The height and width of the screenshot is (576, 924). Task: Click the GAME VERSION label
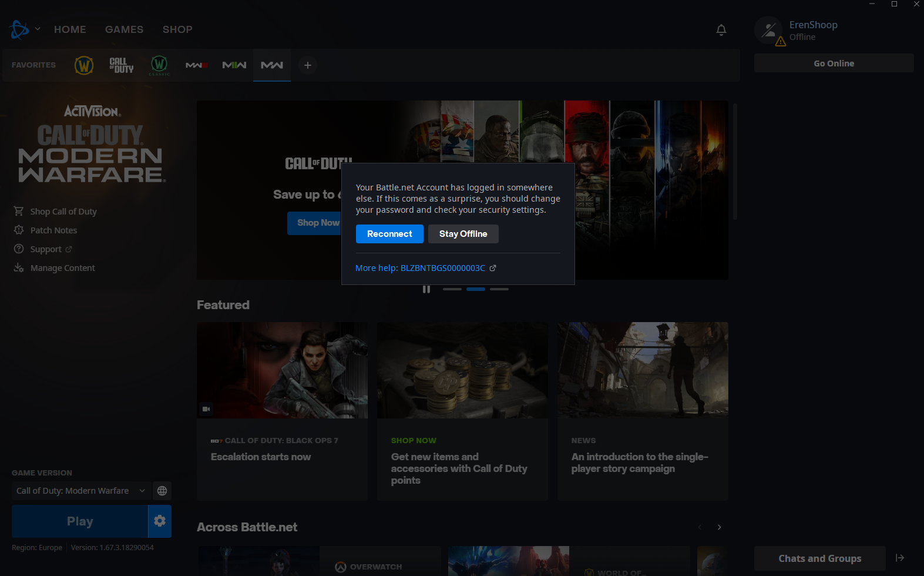click(42, 473)
